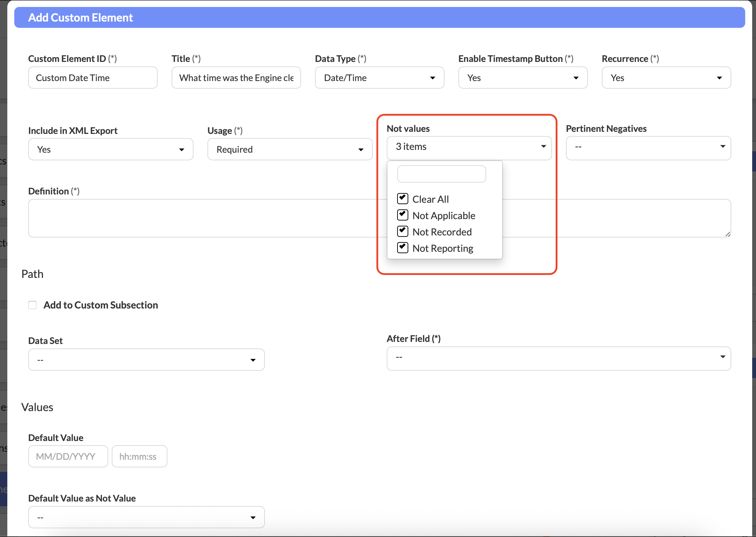Expand the Enable Timestamp Button dropdown

pos(523,78)
